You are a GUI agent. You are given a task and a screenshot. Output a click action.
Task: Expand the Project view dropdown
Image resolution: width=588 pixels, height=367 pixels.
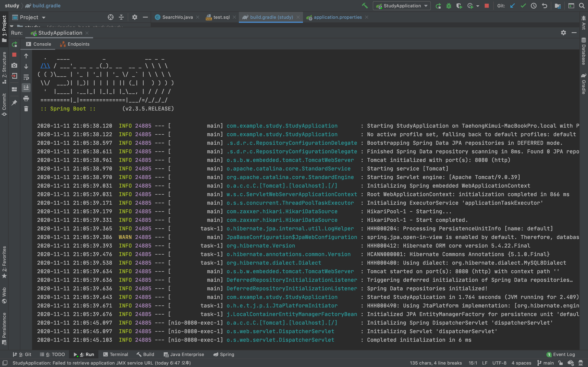coord(44,18)
